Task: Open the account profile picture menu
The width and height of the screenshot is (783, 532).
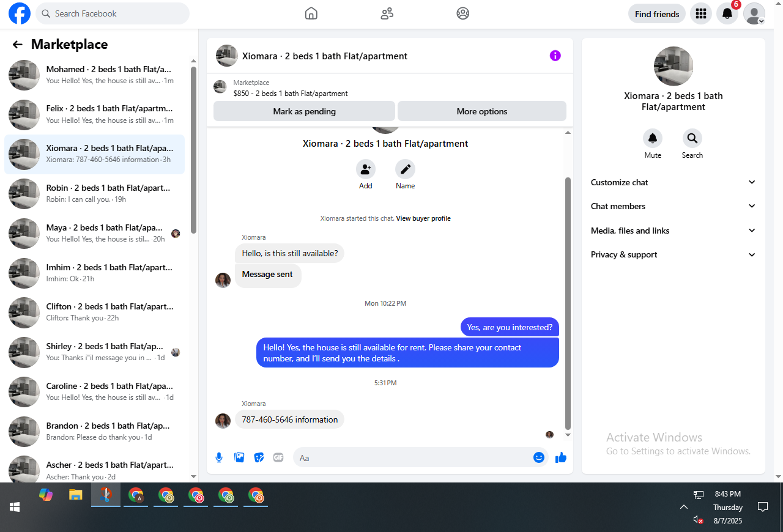Action: 754,13
